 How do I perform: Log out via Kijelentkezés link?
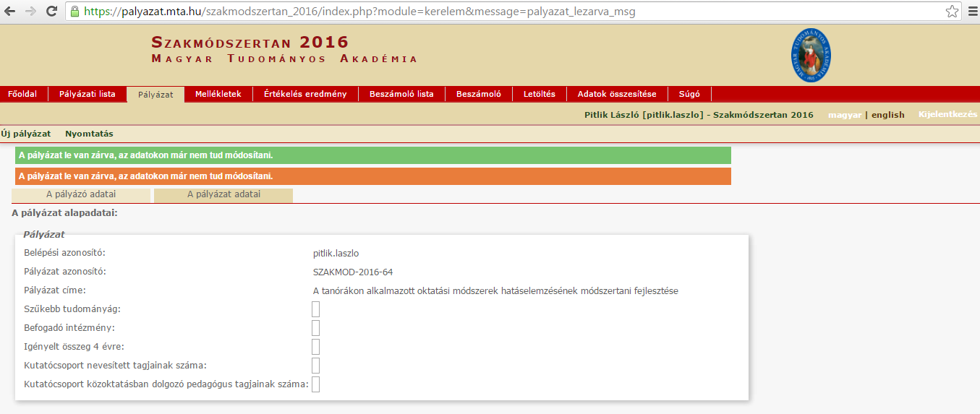947,114
